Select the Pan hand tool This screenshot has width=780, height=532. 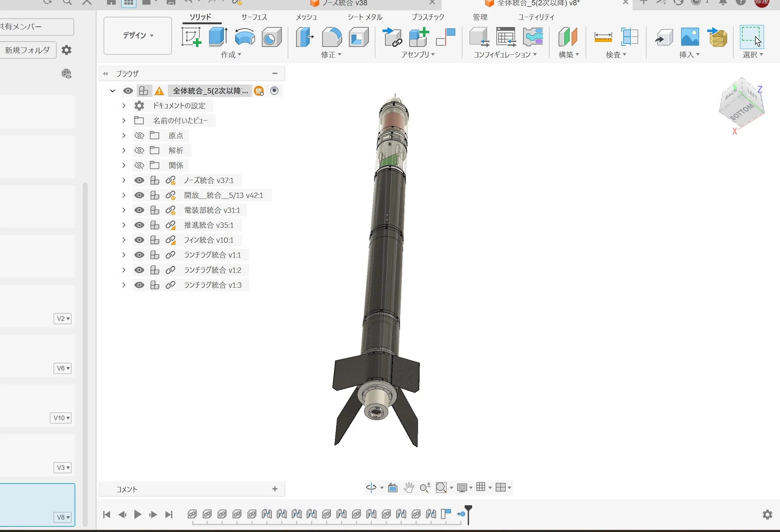tap(408, 487)
